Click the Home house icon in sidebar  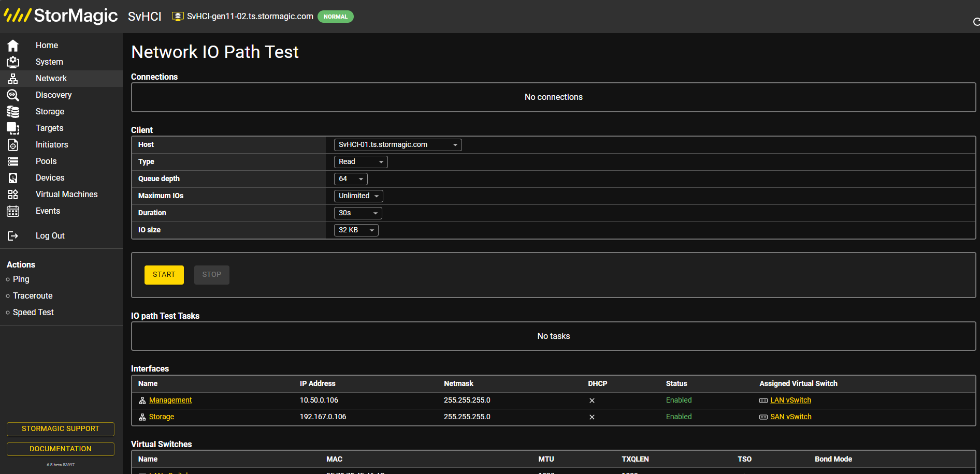click(x=13, y=46)
